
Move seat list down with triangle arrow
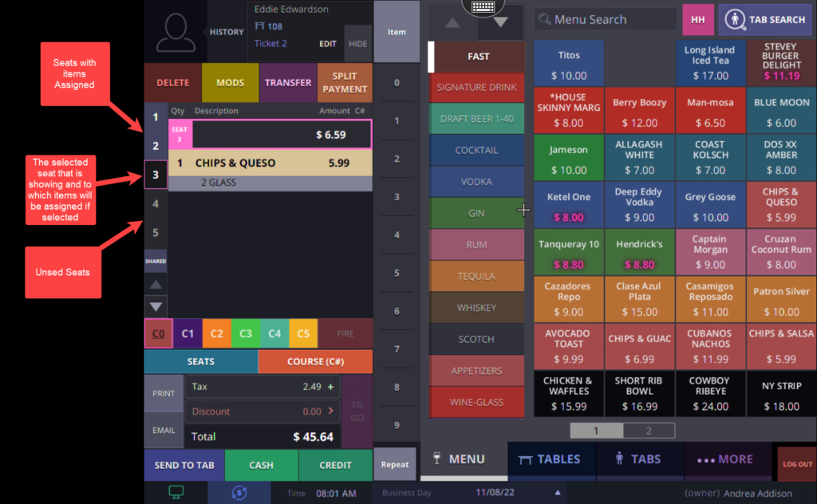pyautogui.click(x=156, y=307)
